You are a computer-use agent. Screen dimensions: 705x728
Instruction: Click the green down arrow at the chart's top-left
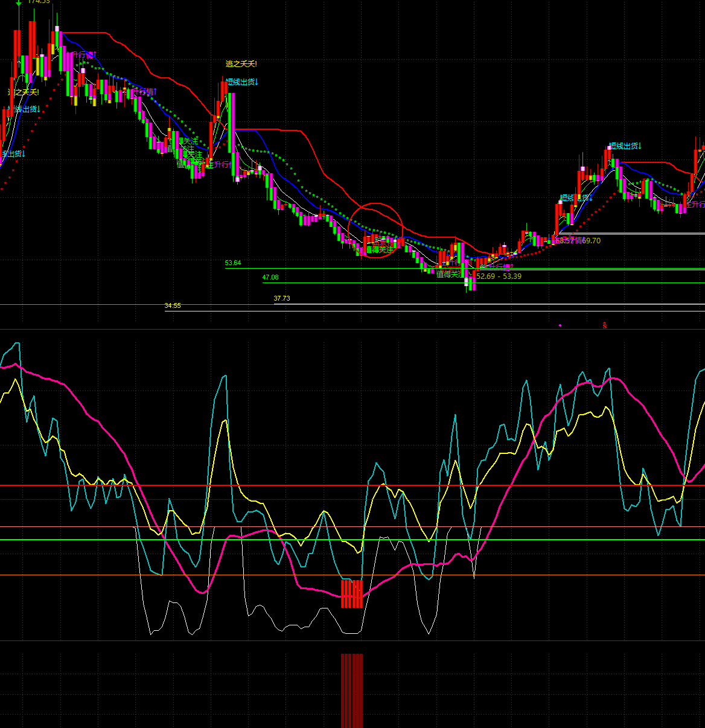[x=19, y=3]
